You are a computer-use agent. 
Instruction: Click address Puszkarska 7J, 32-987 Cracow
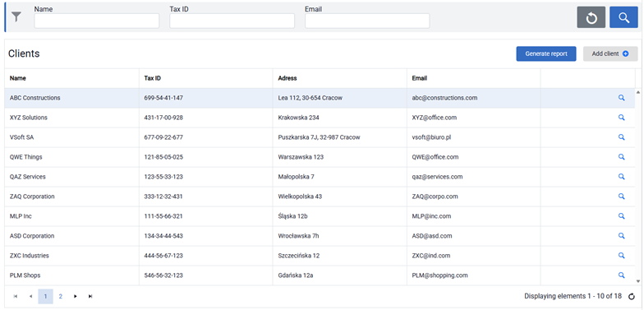point(319,137)
